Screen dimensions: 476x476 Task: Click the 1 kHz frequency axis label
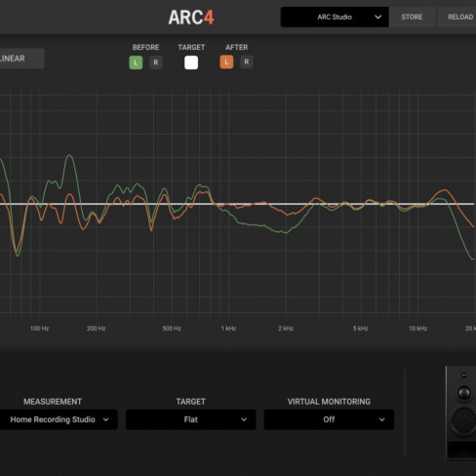[x=228, y=329]
